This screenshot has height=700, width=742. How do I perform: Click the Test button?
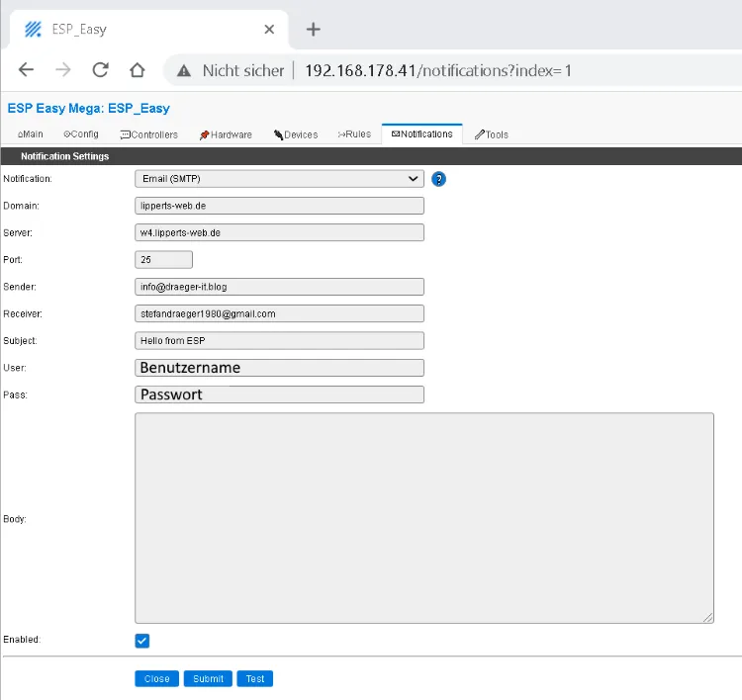pos(254,679)
